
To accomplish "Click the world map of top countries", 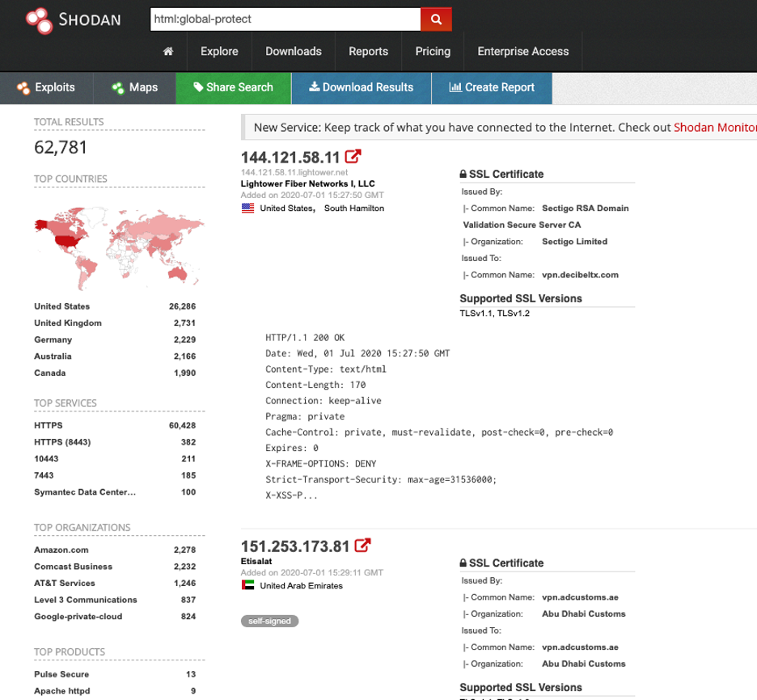I will pos(119,247).
